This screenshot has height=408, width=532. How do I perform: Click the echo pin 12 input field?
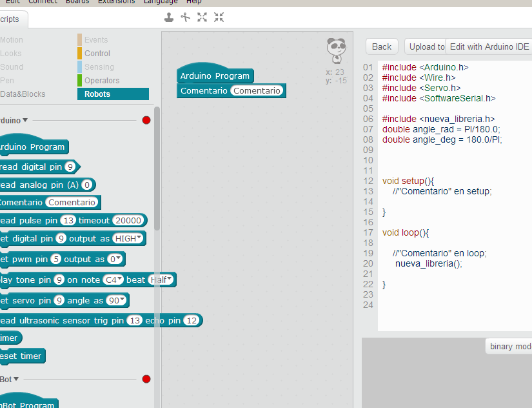click(192, 320)
